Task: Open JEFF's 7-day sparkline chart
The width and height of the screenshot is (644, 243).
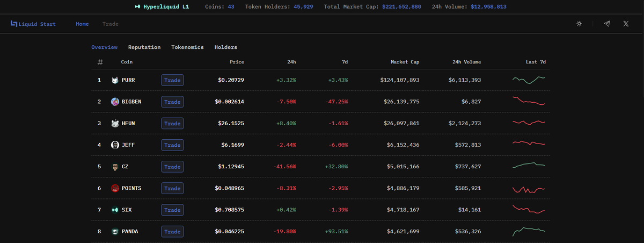Action: (x=529, y=143)
